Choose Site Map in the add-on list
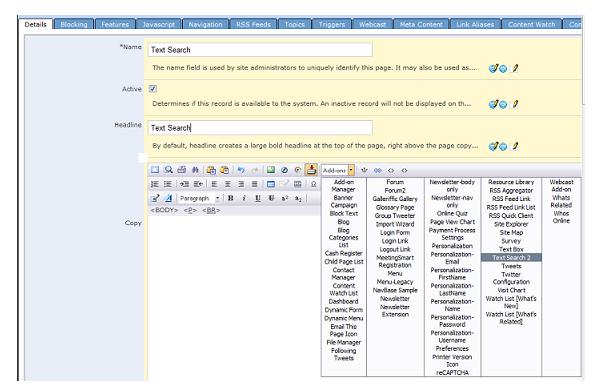 click(511, 233)
